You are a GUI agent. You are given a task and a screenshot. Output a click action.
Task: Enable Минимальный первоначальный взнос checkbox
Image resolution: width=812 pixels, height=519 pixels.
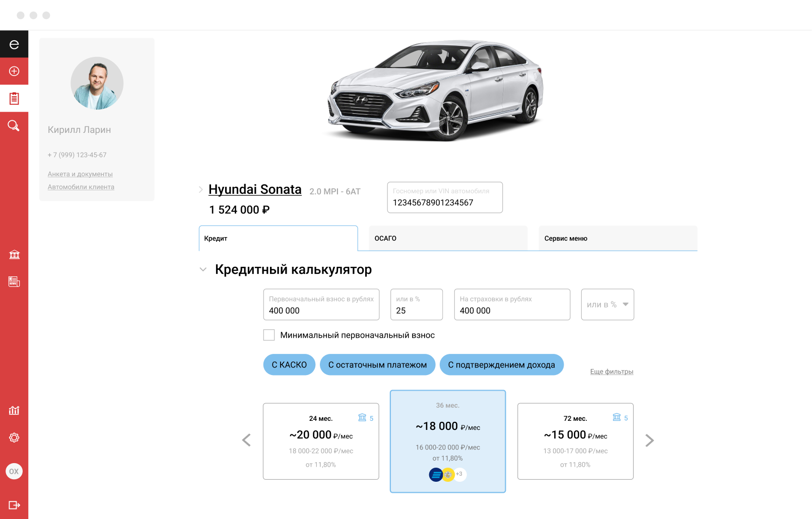[269, 335]
